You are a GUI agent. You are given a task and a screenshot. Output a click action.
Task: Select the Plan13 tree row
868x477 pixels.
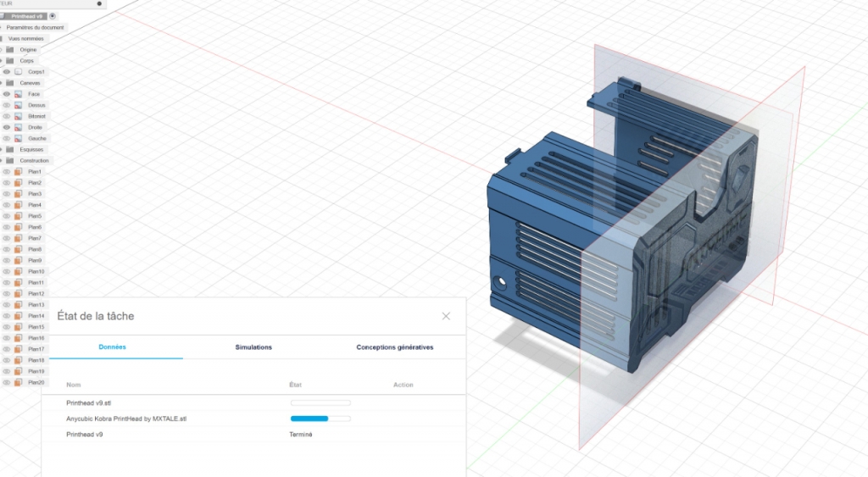pyautogui.click(x=25, y=304)
